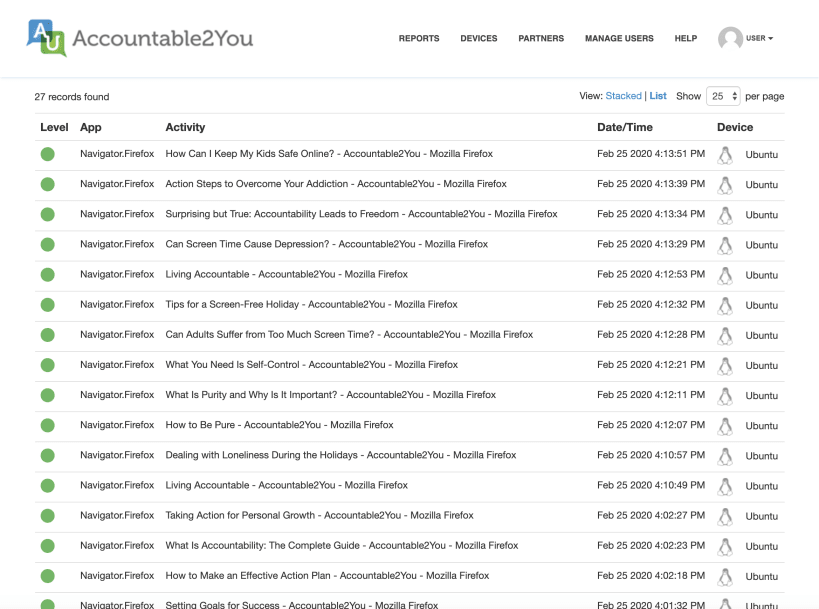The width and height of the screenshot is (819, 609).
Task: Select 'Living Accountable' activity at 4:12:53 PM
Action: (x=287, y=275)
